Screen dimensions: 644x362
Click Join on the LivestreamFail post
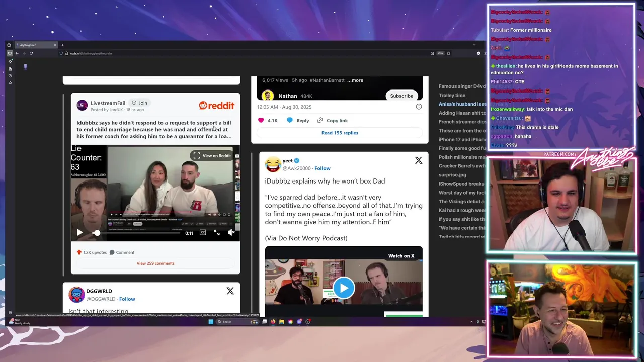140,103
